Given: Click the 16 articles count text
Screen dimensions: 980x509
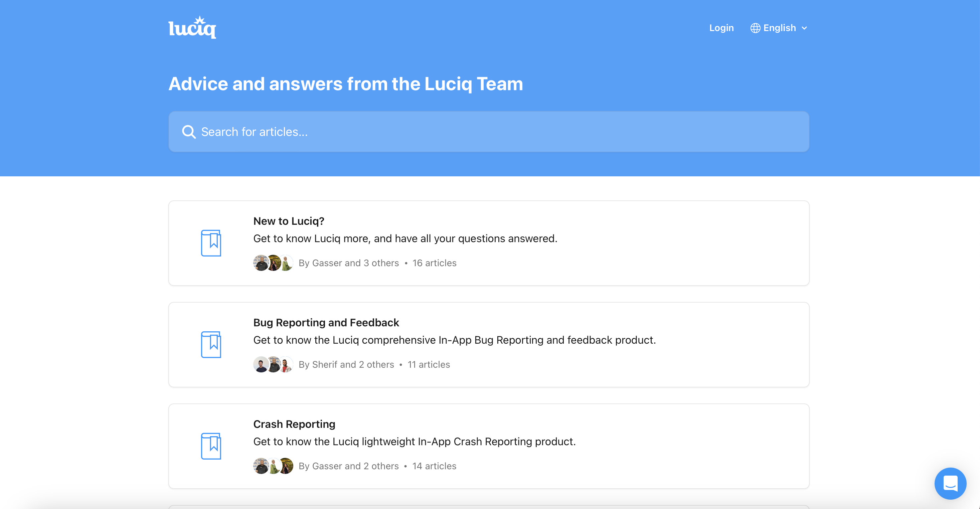Looking at the screenshot, I should (435, 263).
